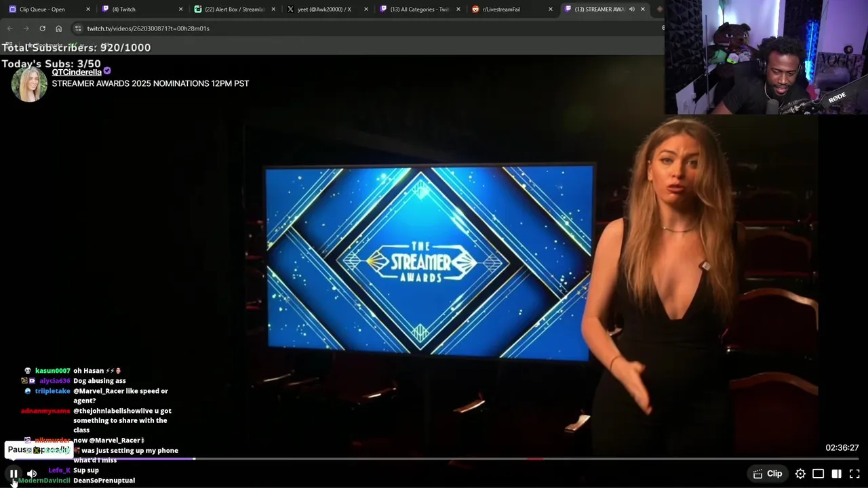This screenshot has height=488, width=868.
Task: Select the STREAMER AWARDS 2025 NOMINATIONS title
Action: pos(151,83)
